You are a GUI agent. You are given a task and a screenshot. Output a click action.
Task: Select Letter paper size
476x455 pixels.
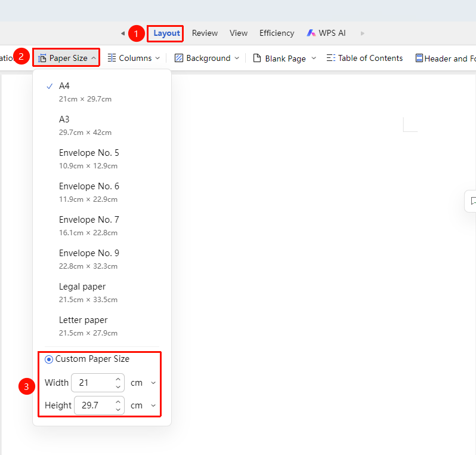[102, 326]
